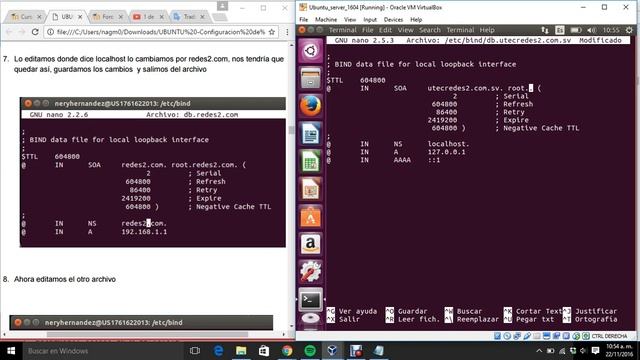Open VirtualBox Machine menu
The height and width of the screenshot is (360, 640).
[x=326, y=20]
